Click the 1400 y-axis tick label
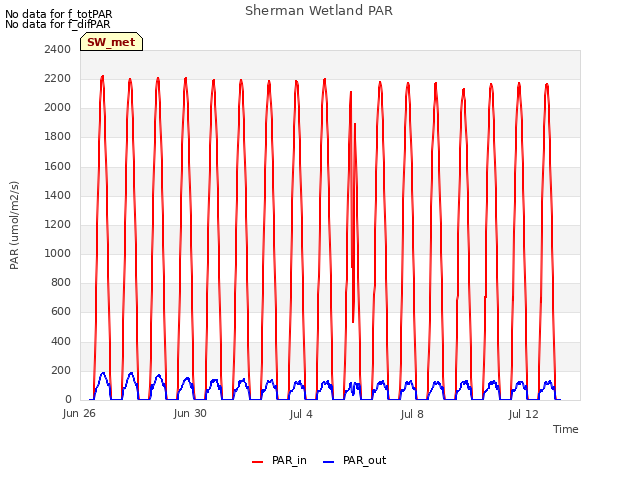 pyautogui.click(x=58, y=195)
